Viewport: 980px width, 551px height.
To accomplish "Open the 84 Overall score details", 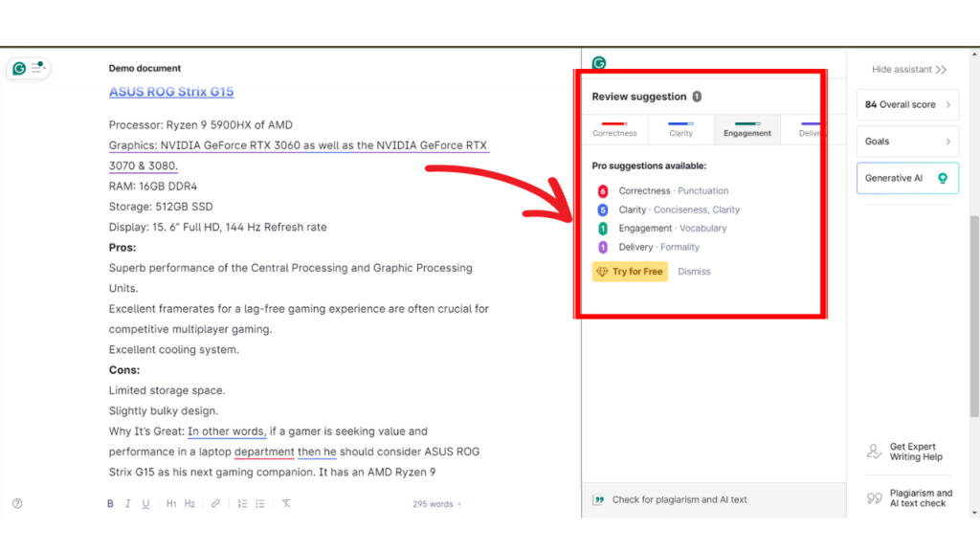I will pos(907,104).
